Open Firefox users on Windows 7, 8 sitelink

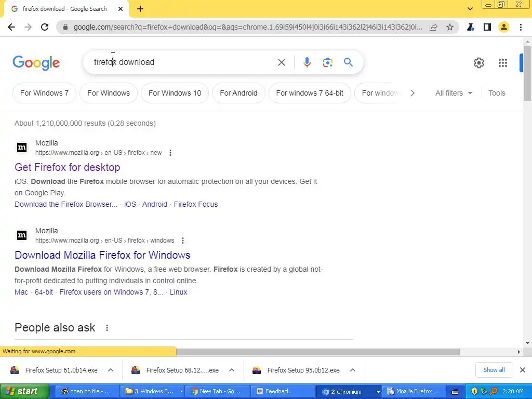111,292
